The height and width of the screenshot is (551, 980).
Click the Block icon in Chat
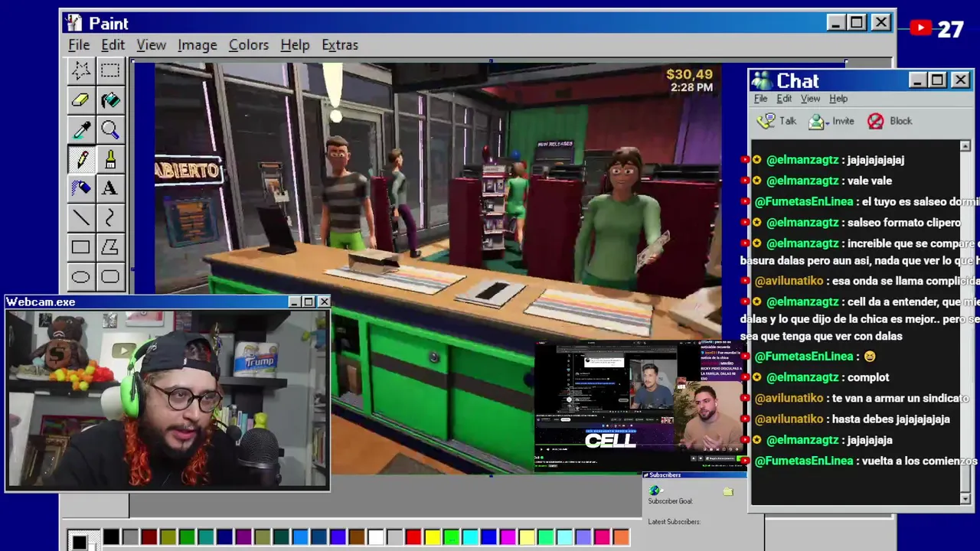[x=876, y=121]
